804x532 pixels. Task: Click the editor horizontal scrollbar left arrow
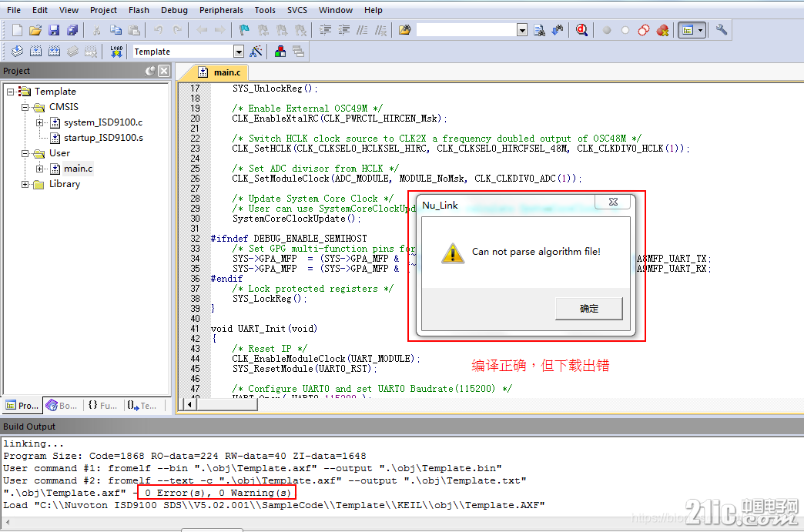pos(189,404)
